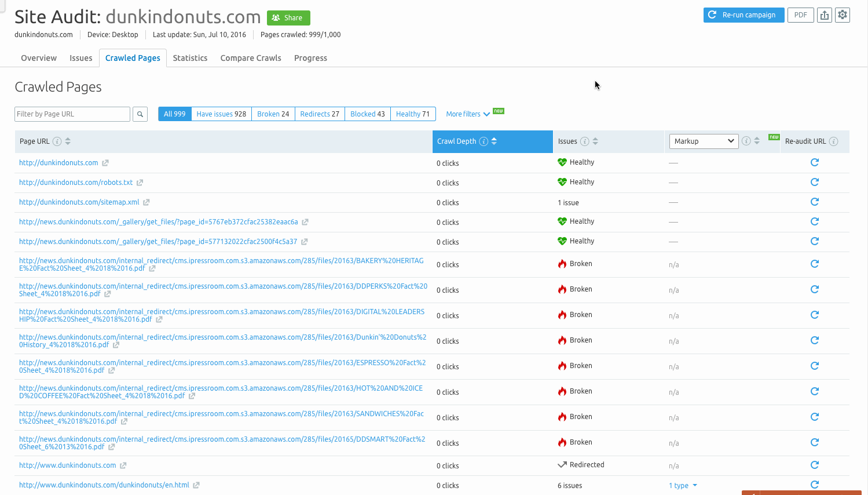Re-audit the SANDWICHES Fact Sheet row
Screen dimensions: 868x495
tap(815, 417)
